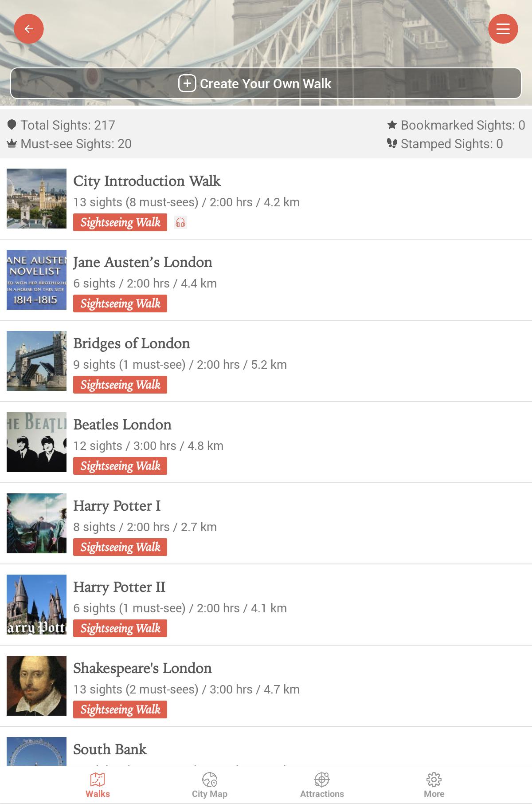The height and width of the screenshot is (804, 532).
Task: Open the Beatles London walk thumbnail
Action: [36, 442]
